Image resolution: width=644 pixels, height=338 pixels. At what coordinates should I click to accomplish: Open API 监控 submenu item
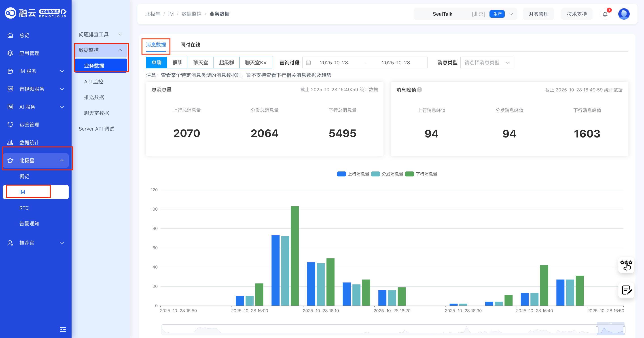(x=93, y=82)
